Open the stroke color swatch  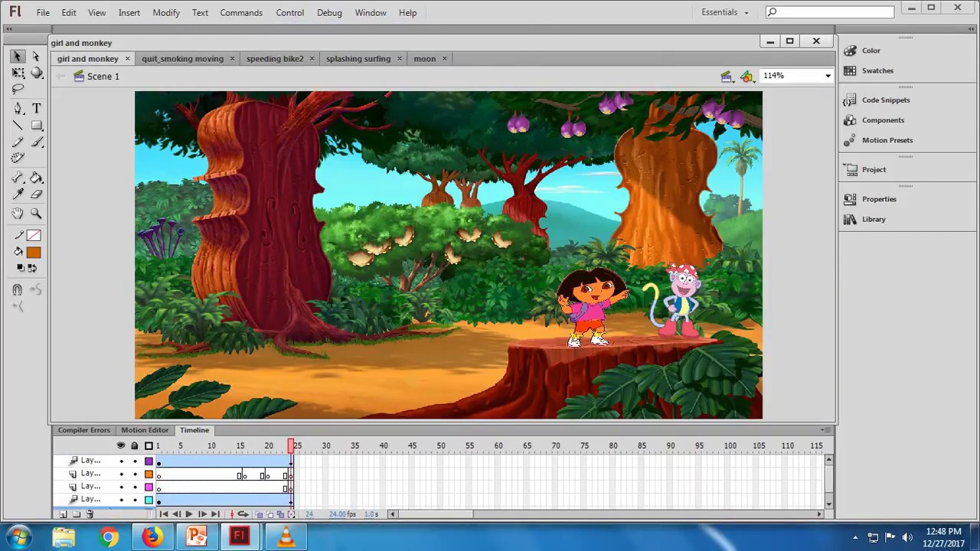pos(33,236)
